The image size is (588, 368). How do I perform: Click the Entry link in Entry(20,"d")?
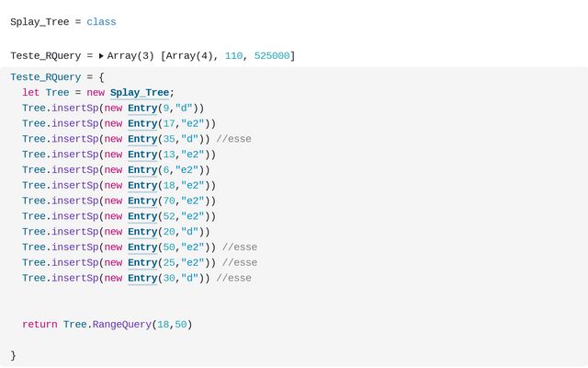point(142,232)
